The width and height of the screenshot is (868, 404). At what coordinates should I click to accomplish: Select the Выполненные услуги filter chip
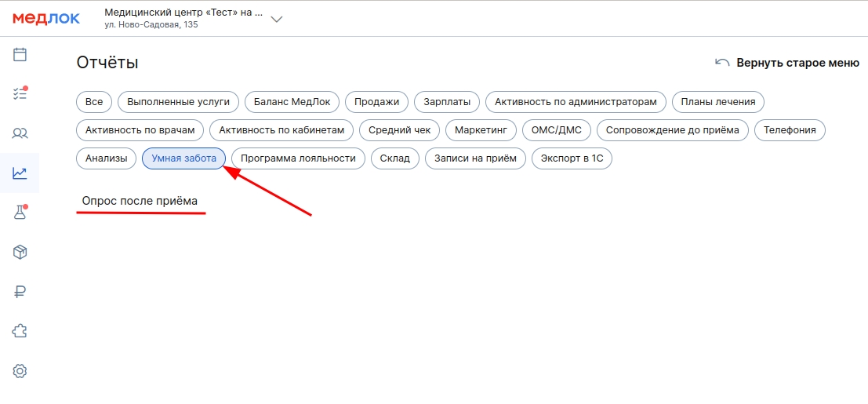(178, 102)
